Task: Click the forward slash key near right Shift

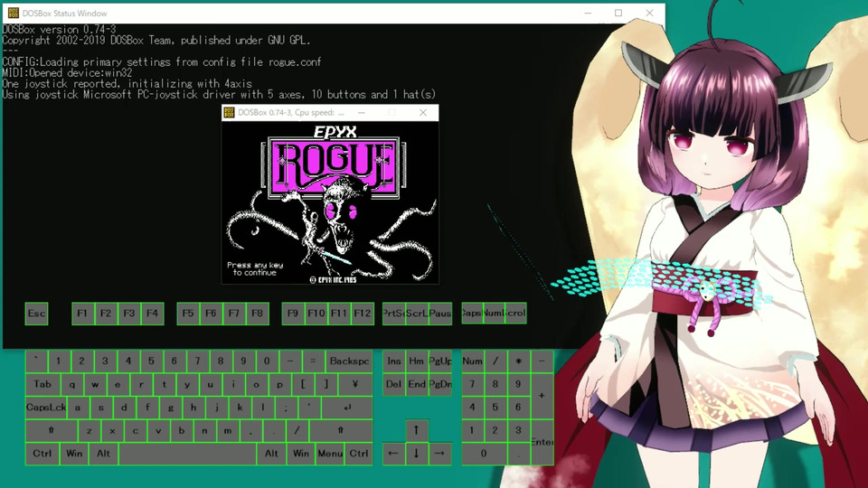Action: 297,431
